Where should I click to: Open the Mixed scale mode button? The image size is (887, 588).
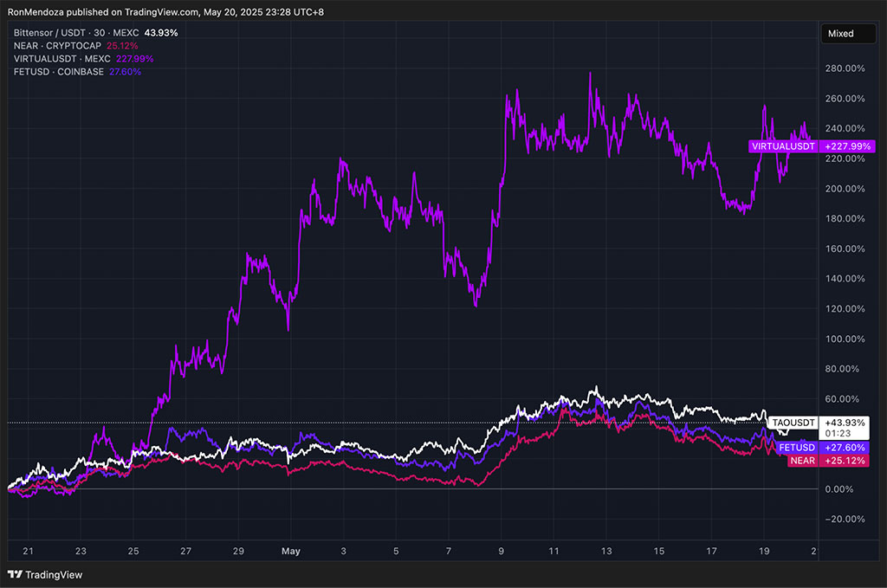click(848, 34)
